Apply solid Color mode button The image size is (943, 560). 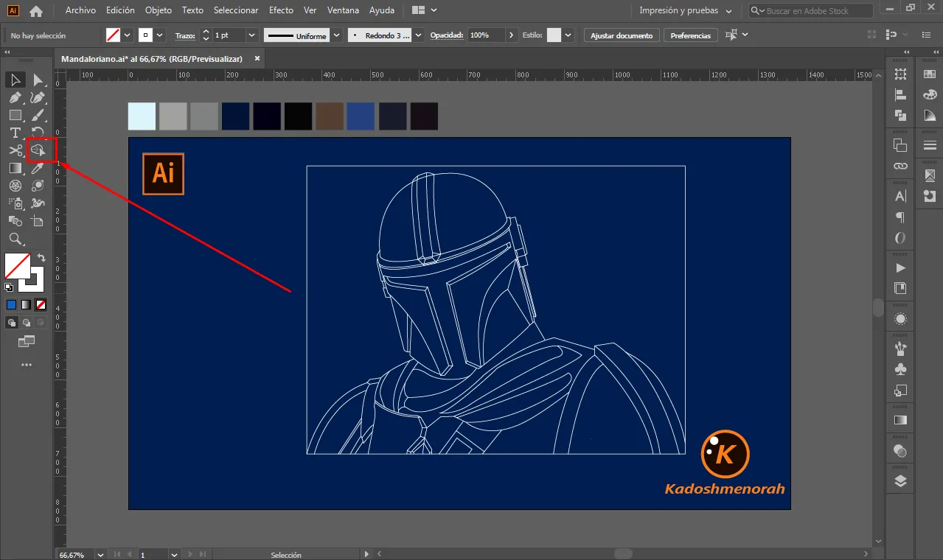pyautogui.click(x=11, y=304)
